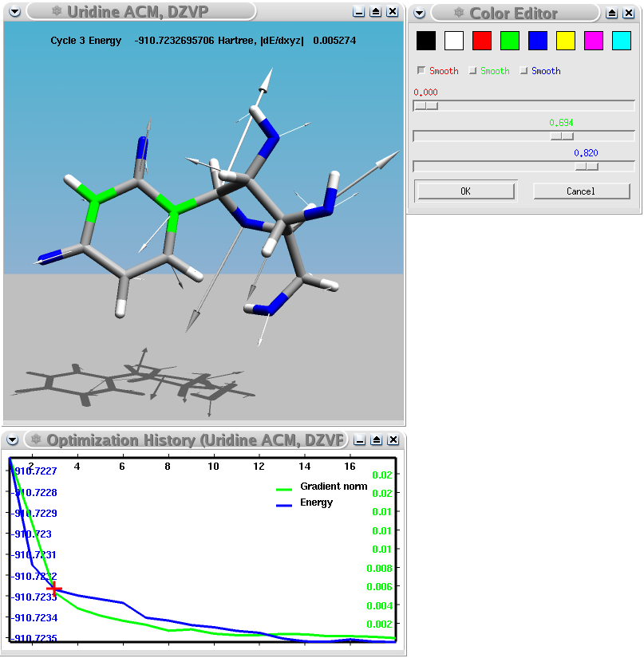
Task: Close the Color Editor window
Action: (x=629, y=13)
